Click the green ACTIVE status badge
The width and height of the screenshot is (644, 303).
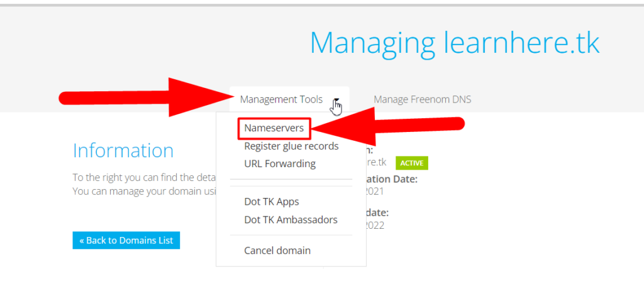click(412, 163)
